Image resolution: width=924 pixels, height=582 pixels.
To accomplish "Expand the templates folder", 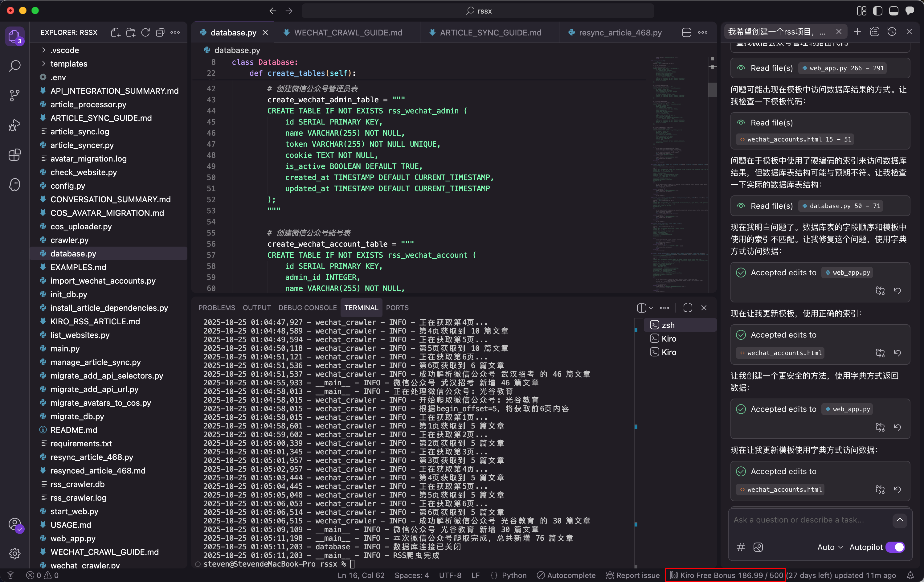I will [x=69, y=64].
